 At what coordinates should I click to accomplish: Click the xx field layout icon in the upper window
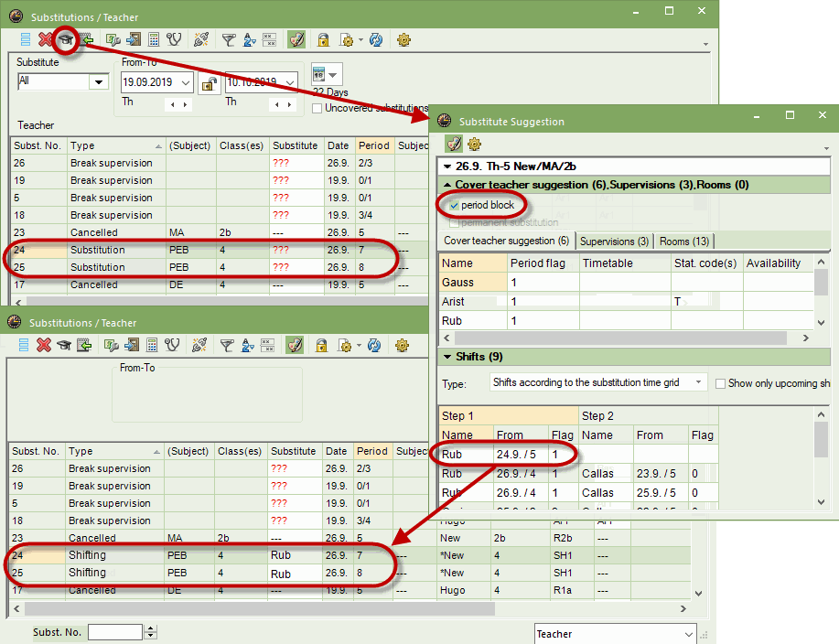tap(269, 40)
